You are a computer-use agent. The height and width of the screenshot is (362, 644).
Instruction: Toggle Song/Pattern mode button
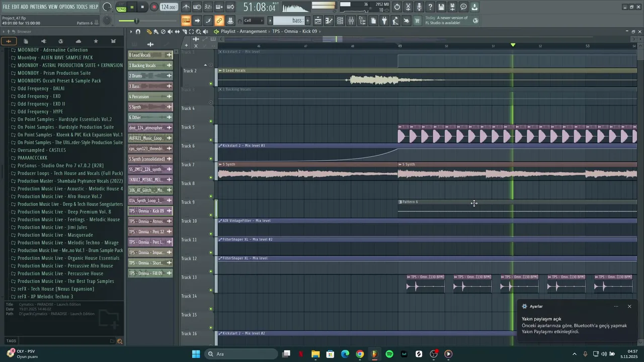[121, 8]
